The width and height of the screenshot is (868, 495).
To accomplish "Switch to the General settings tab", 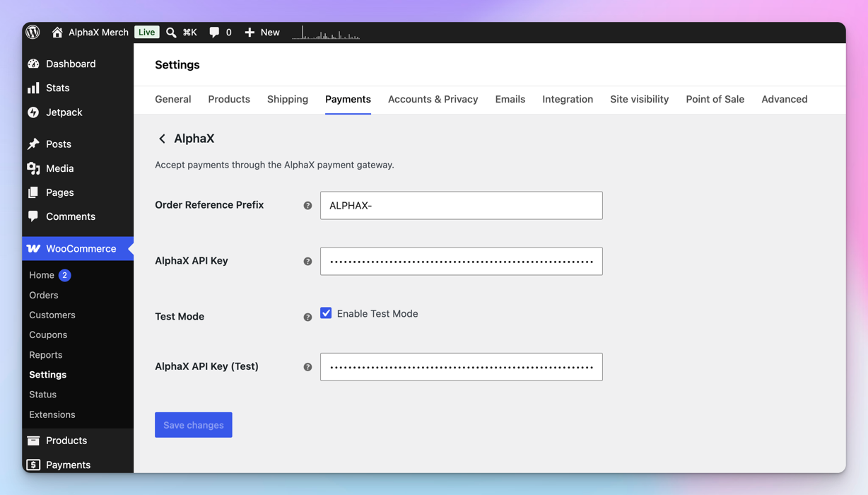I will coord(173,99).
